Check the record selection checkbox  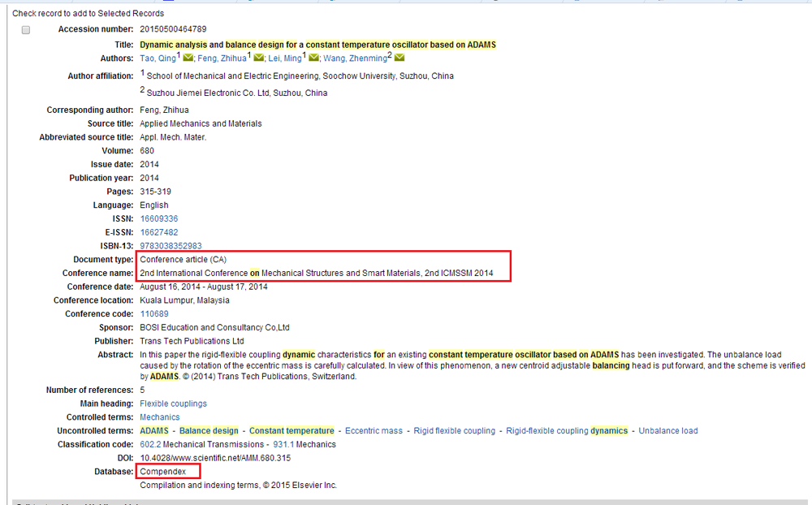point(26,30)
